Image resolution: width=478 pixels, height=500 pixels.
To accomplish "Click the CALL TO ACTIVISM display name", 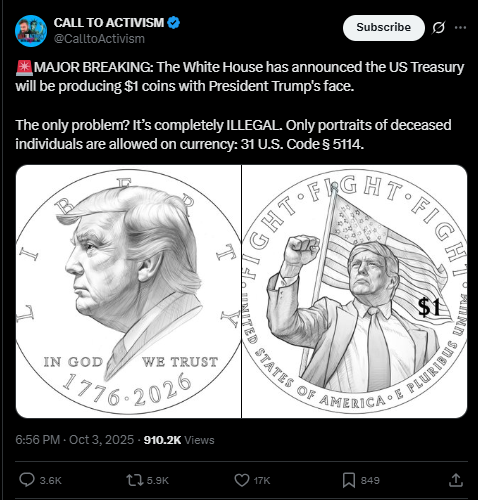I will pyautogui.click(x=109, y=23).
